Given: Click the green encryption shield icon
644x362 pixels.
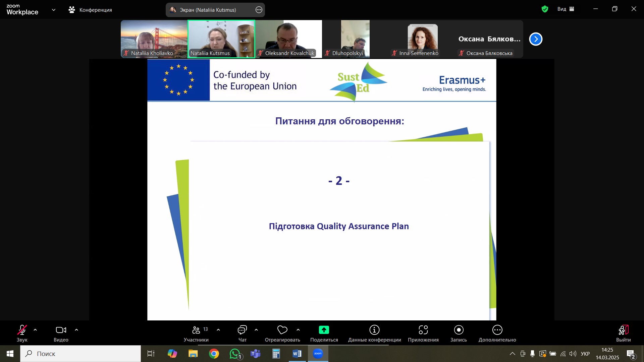Looking at the screenshot, I should [545, 9].
